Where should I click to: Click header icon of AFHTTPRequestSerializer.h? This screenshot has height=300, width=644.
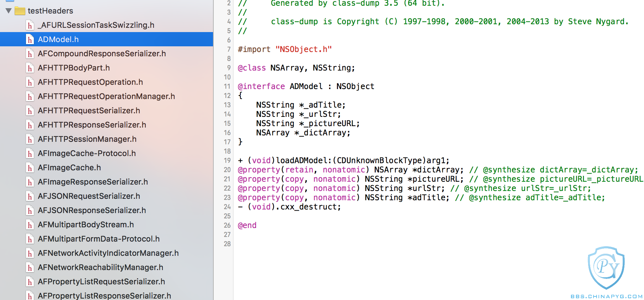coord(30,111)
